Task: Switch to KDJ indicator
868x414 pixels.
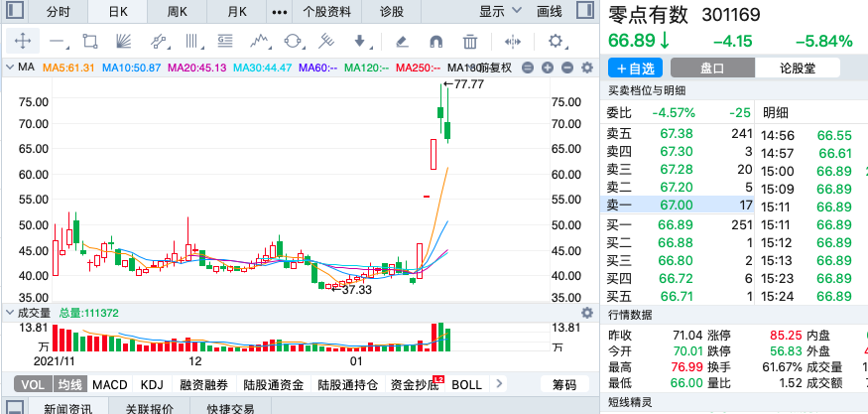Action: point(152,384)
